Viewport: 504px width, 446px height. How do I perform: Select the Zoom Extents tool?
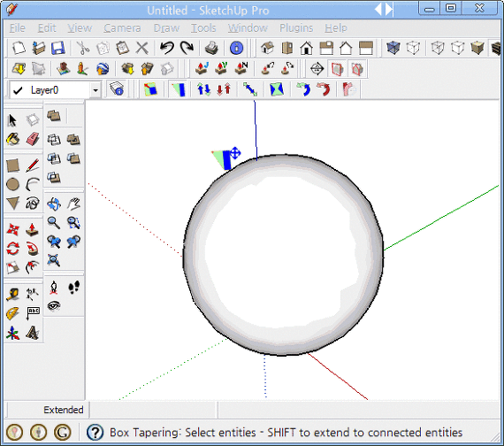(x=54, y=260)
